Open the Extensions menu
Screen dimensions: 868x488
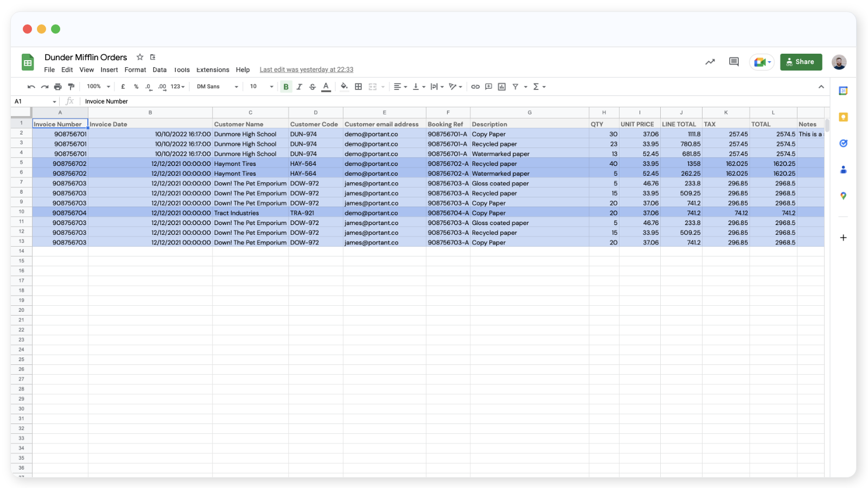pyautogui.click(x=213, y=70)
